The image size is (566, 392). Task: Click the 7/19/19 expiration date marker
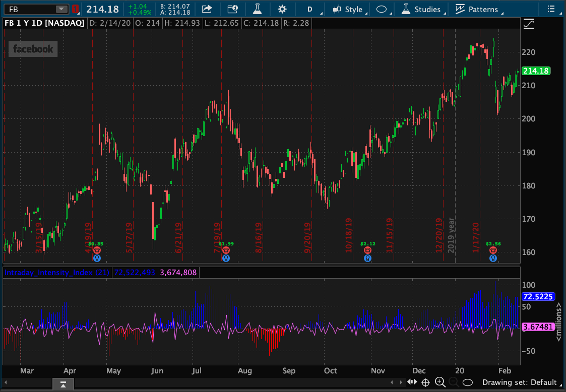pos(217,237)
